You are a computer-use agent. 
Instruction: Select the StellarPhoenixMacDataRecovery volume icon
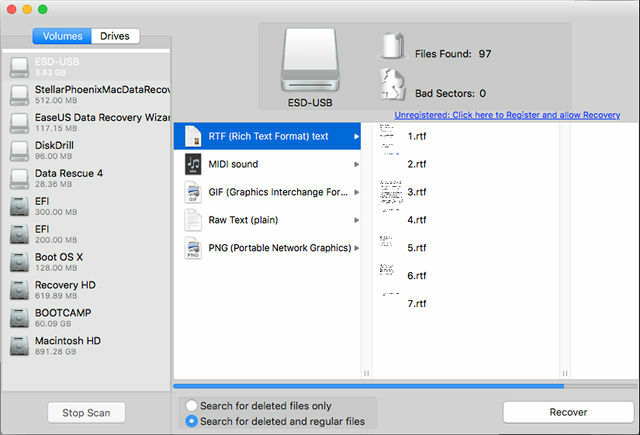pos(19,95)
